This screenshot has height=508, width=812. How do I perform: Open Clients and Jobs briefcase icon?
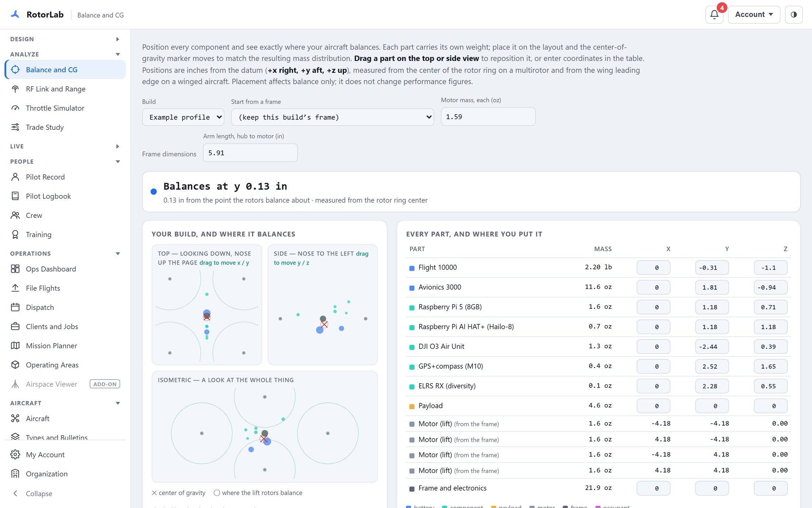[x=15, y=327]
